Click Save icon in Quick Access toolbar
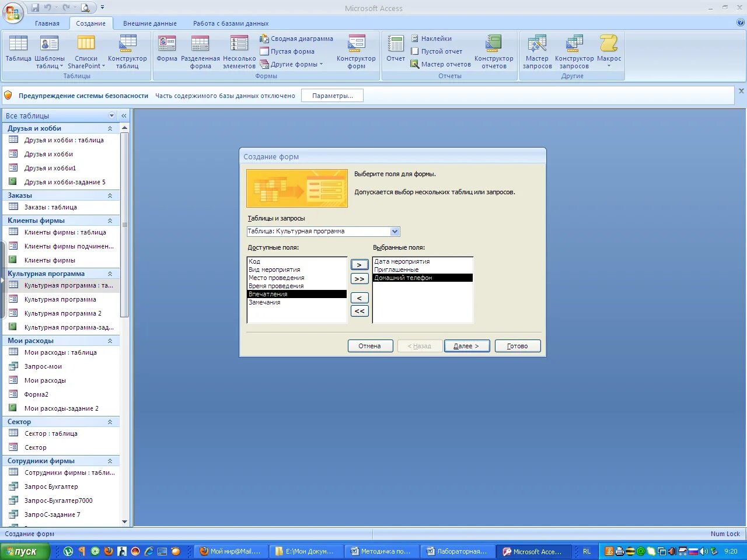The image size is (747, 560). (35, 8)
